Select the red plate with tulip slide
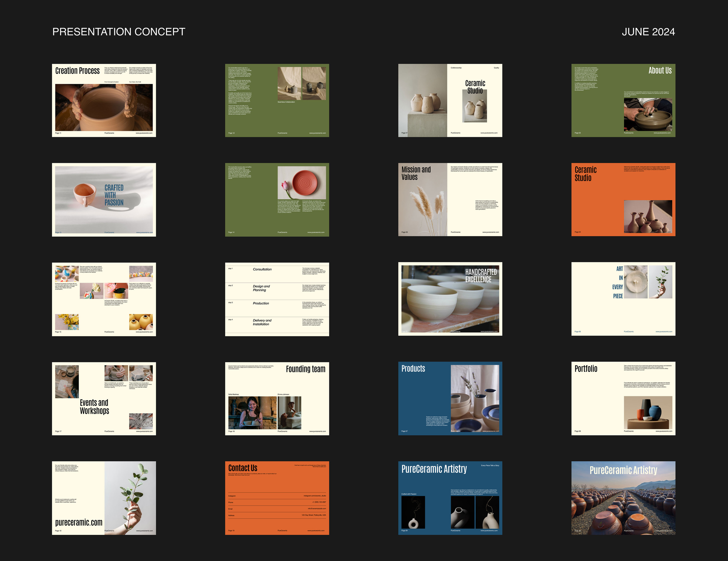 (277, 200)
